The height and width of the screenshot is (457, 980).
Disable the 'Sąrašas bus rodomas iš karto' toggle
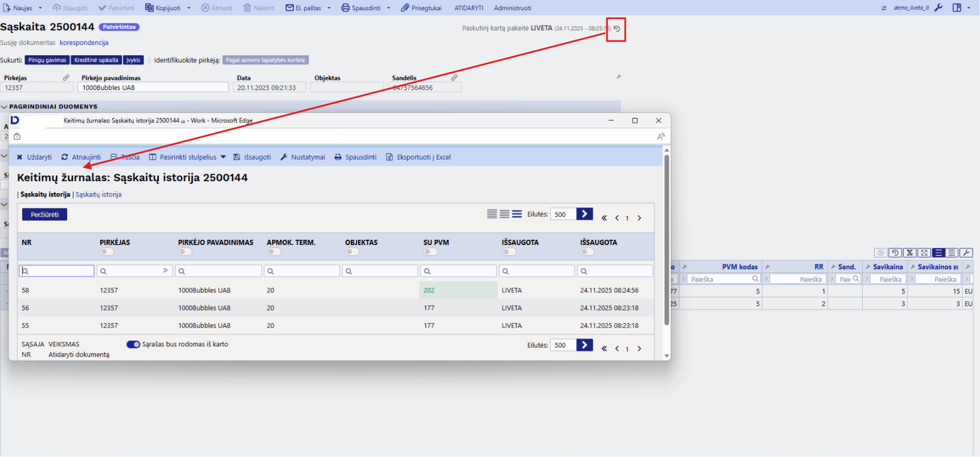click(x=133, y=344)
